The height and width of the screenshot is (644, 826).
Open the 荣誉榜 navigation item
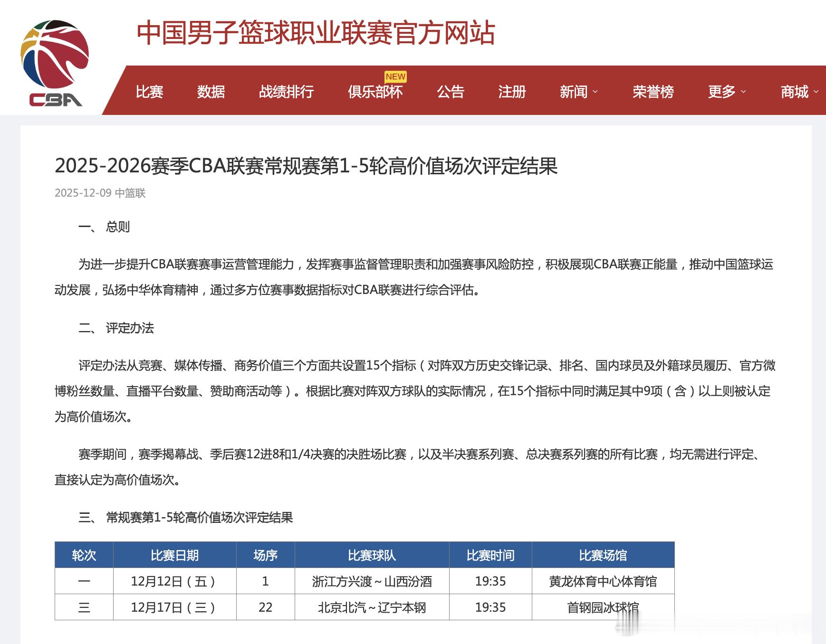pos(653,92)
